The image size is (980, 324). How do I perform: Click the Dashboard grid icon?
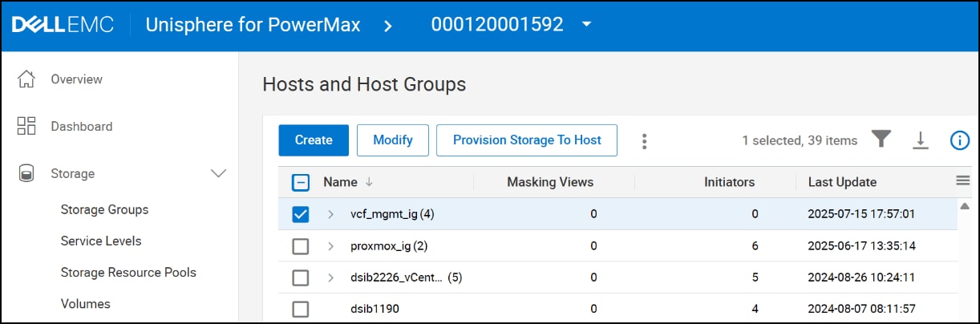26,127
